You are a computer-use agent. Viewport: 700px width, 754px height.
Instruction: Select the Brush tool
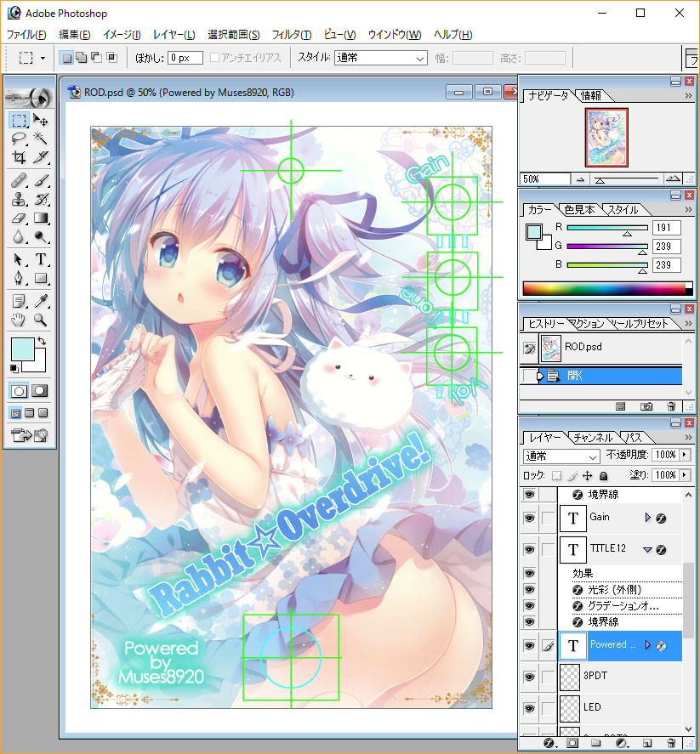(41, 181)
